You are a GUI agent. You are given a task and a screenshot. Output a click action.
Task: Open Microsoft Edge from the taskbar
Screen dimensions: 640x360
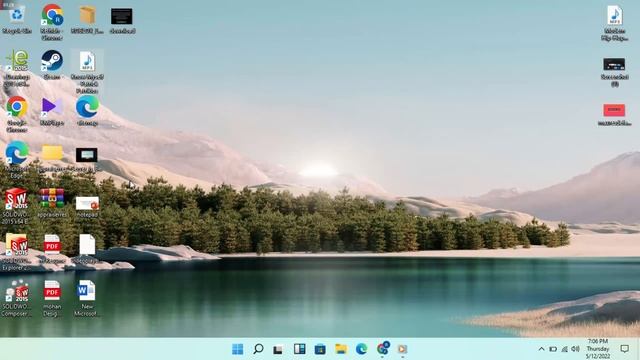point(361,349)
